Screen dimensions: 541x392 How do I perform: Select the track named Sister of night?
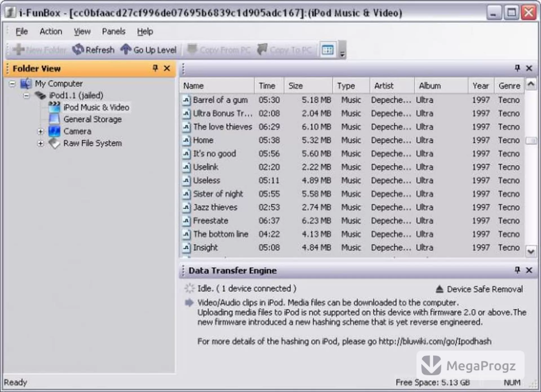(218, 194)
